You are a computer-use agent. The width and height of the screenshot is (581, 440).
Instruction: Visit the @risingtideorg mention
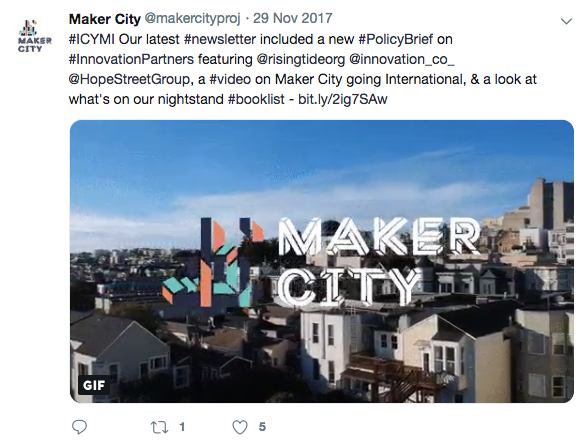pyautogui.click(x=301, y=60)
